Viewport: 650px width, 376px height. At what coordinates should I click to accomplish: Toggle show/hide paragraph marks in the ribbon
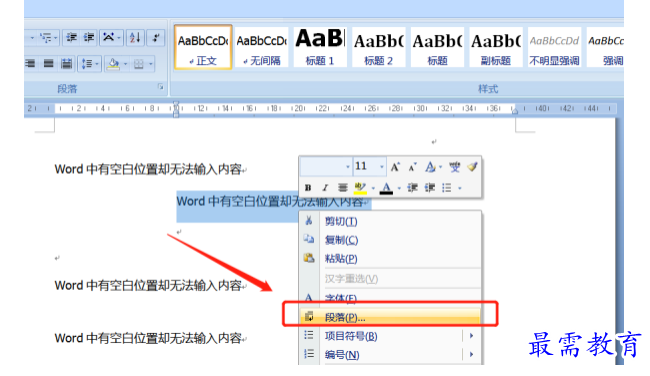point(156,38)
